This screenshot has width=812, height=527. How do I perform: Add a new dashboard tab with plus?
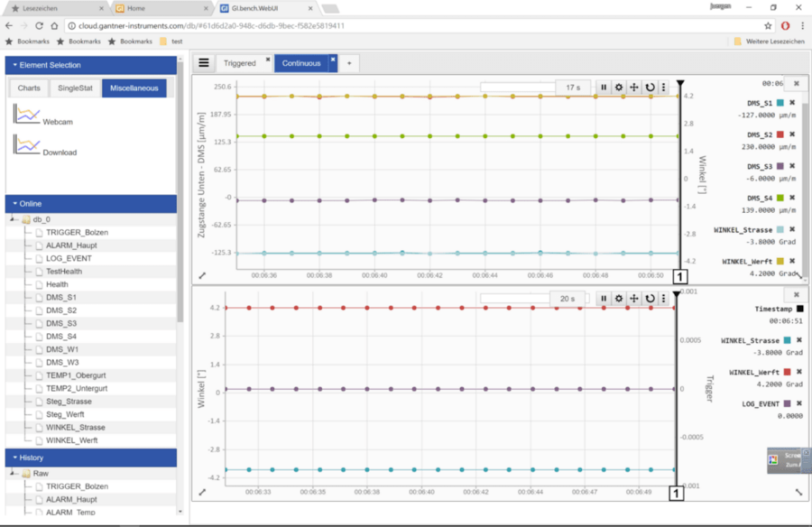point(349,63)
